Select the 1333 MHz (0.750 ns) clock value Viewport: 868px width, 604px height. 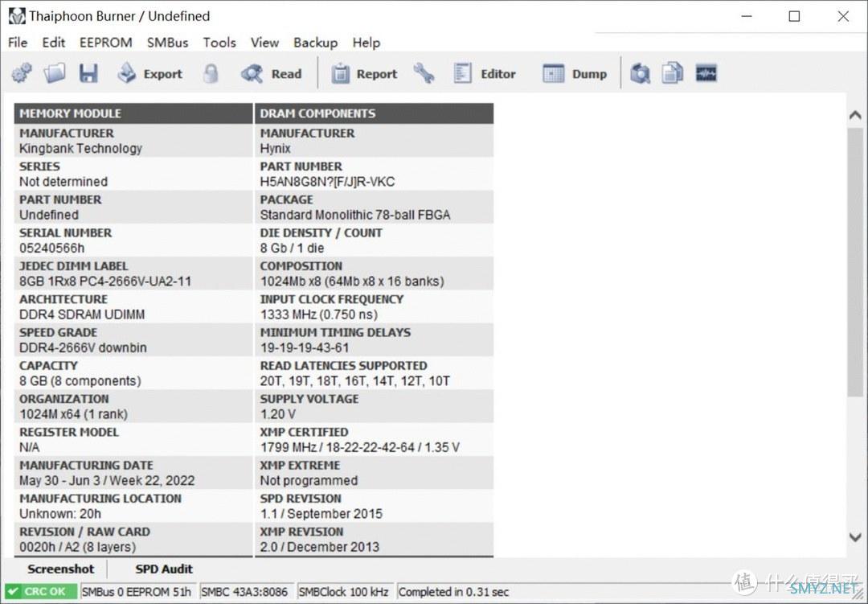tap(319, 314)
